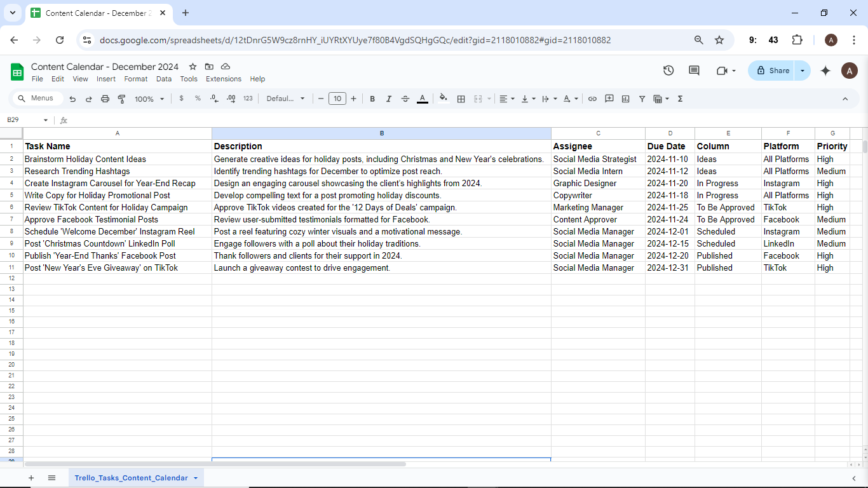Open the text color picker

(422, 98)
